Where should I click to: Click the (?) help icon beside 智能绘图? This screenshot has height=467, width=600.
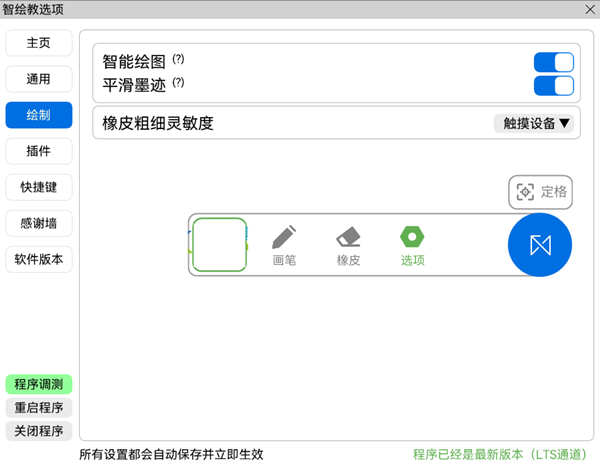[178, 59]
